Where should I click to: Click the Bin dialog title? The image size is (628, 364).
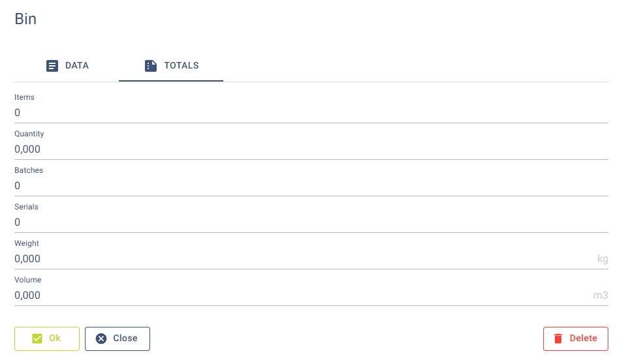tap(25, 19)
